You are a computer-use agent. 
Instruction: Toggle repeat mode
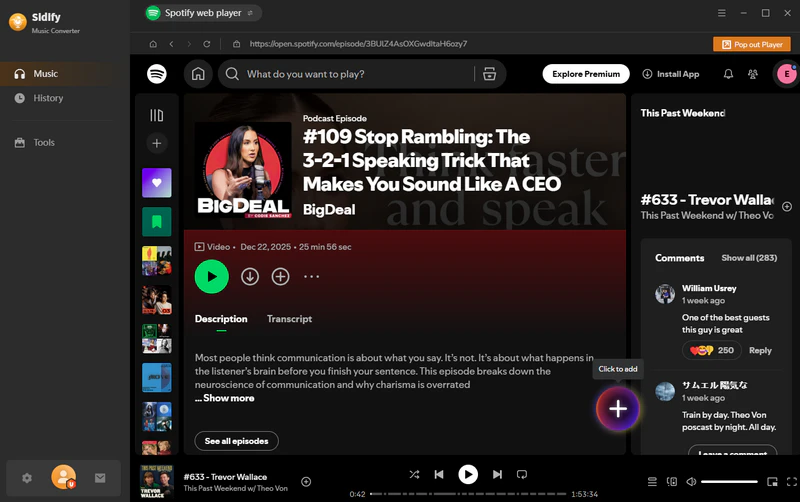[521, 474]
